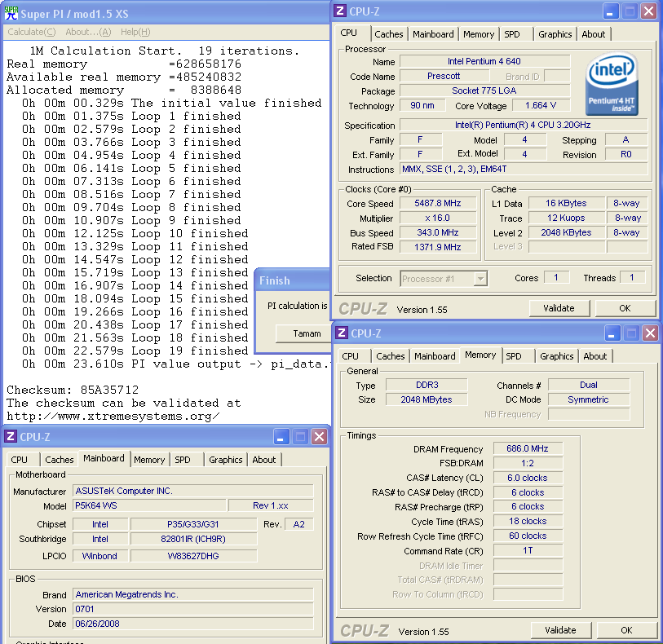Select Caches tab in CPU-Z Memory window
663x644 pixels.
coord(391,356)
